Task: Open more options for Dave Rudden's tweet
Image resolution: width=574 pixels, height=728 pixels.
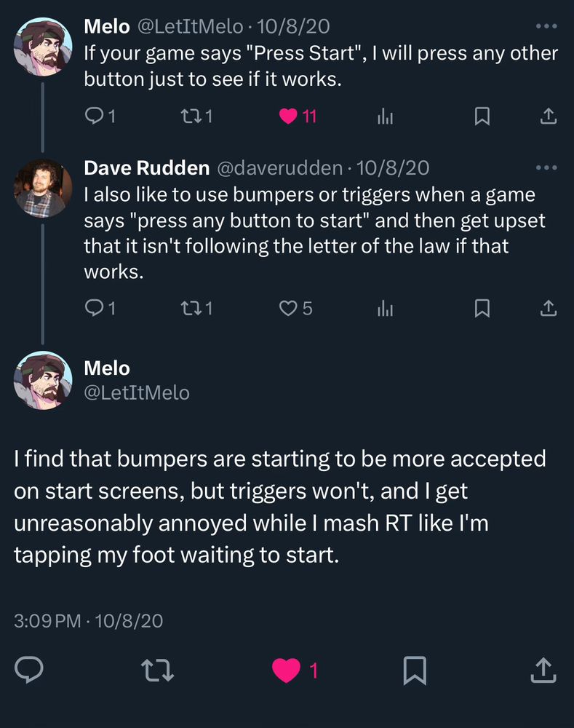Action: pos(546,168)
